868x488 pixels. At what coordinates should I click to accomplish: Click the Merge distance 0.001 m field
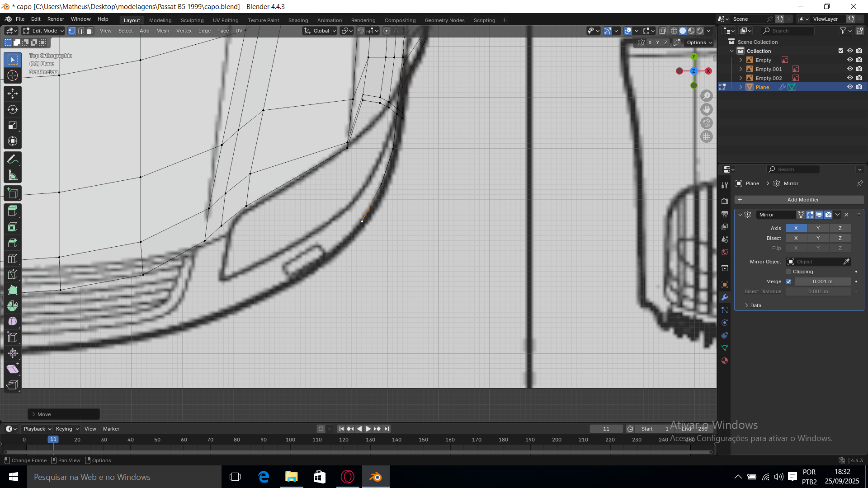[x=822, y=282]
